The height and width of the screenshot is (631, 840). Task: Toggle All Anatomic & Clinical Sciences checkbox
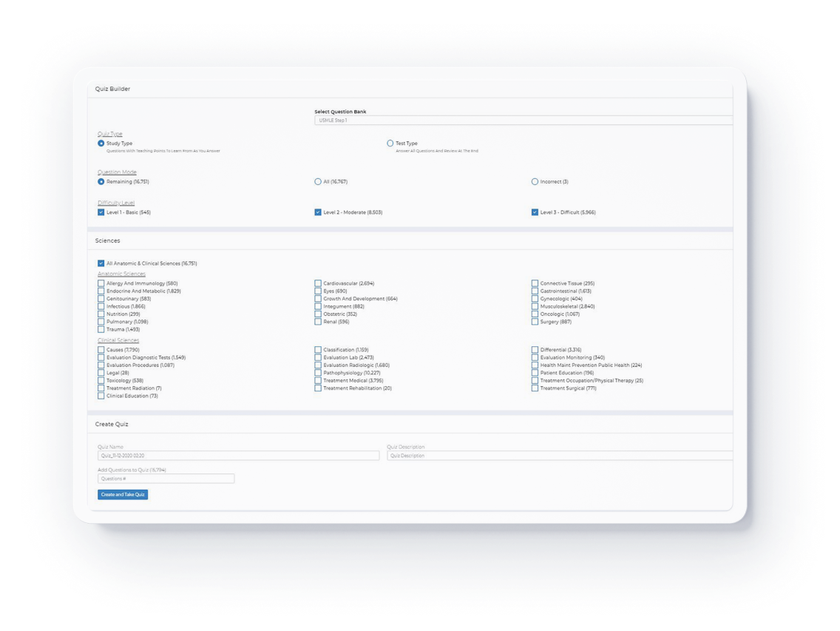click(101, 263)
